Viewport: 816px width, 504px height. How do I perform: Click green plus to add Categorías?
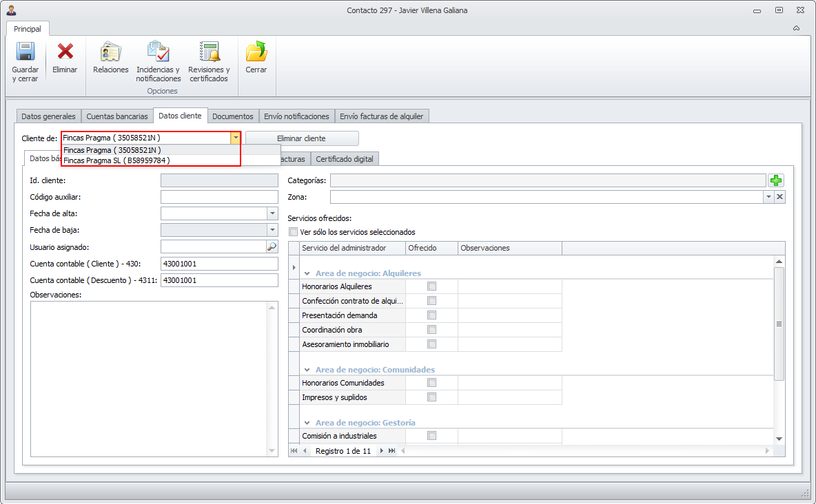[776, 180]
